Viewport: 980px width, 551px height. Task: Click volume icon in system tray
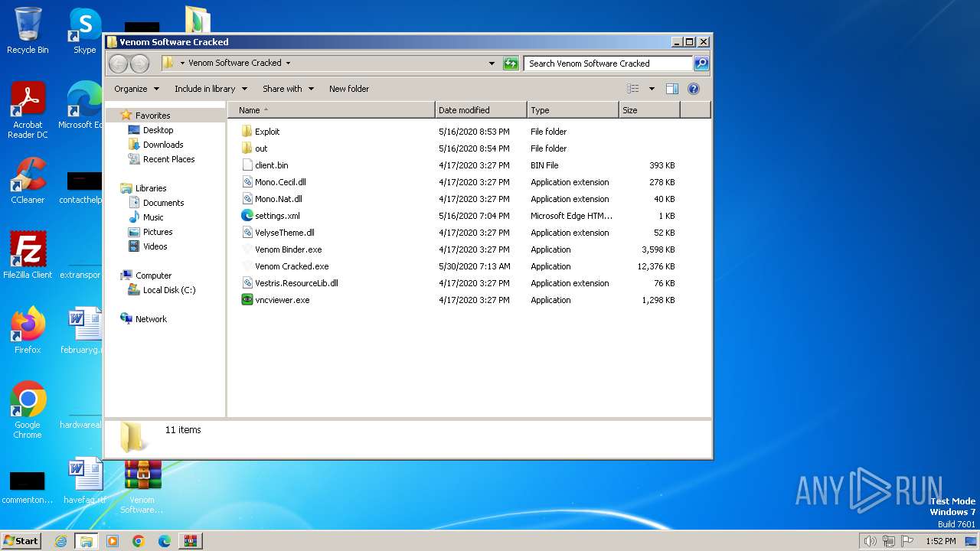[x=870, y=541]
